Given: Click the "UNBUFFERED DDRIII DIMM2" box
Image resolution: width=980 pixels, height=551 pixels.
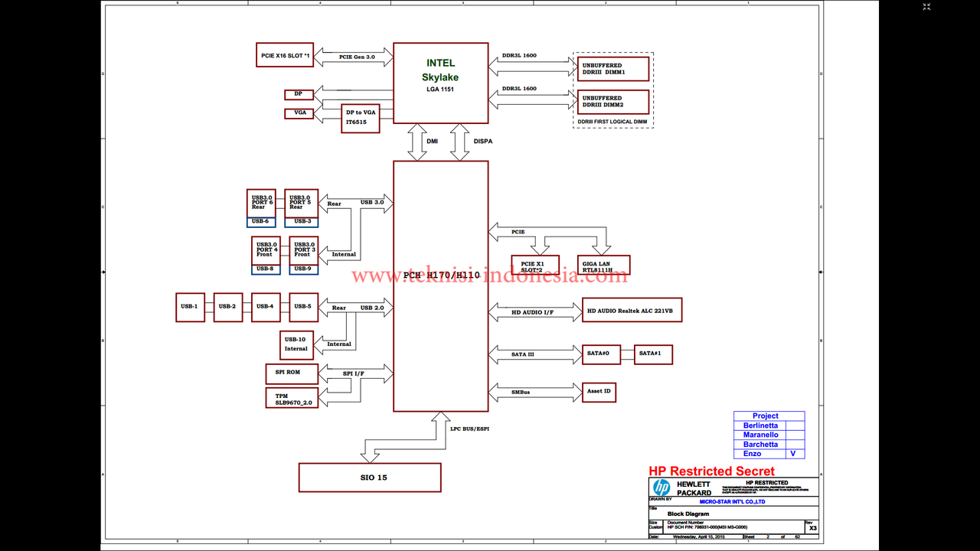Looking at the screenshot, I should 612,102.
